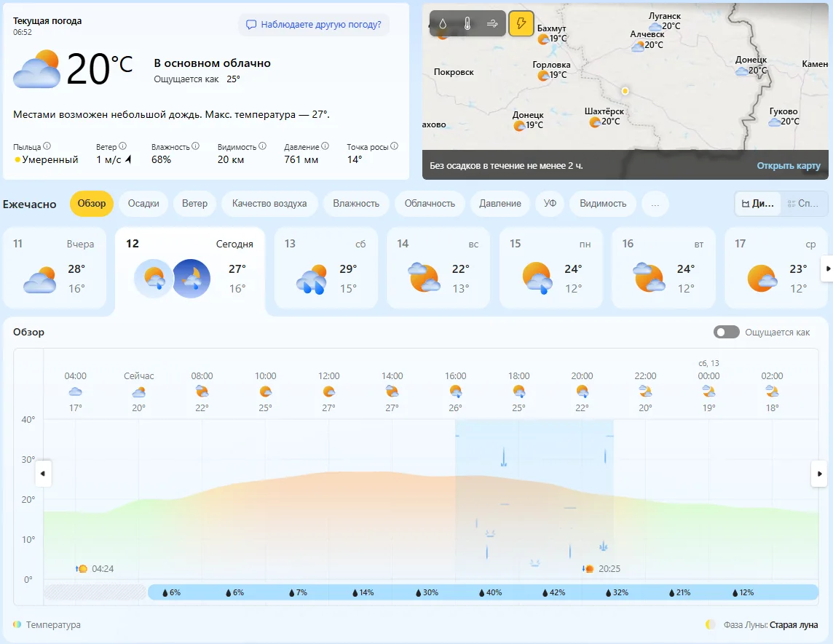Screen dimensions: 833x644
Task: Click the Температура chart legend
Action: click(47, 625)
